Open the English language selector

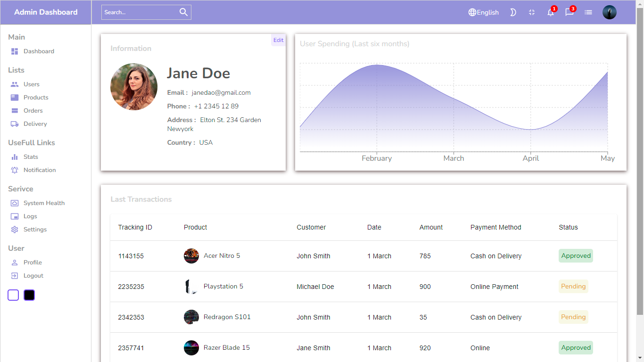click(x=483, y=12)
